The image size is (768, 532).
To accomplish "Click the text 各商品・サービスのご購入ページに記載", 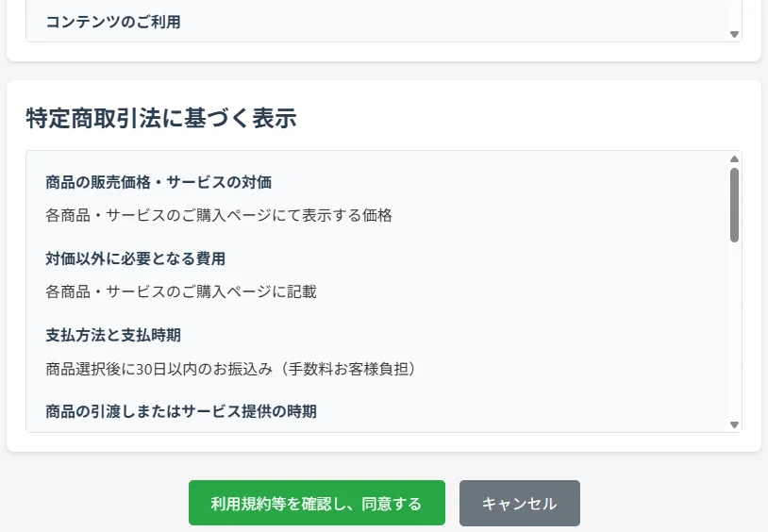I will point(181,291).
